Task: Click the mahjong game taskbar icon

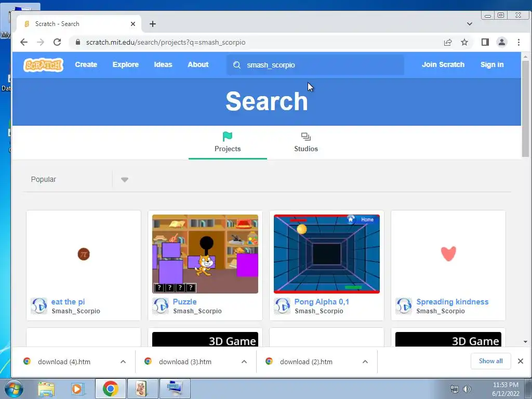Action: coord(142,389)
